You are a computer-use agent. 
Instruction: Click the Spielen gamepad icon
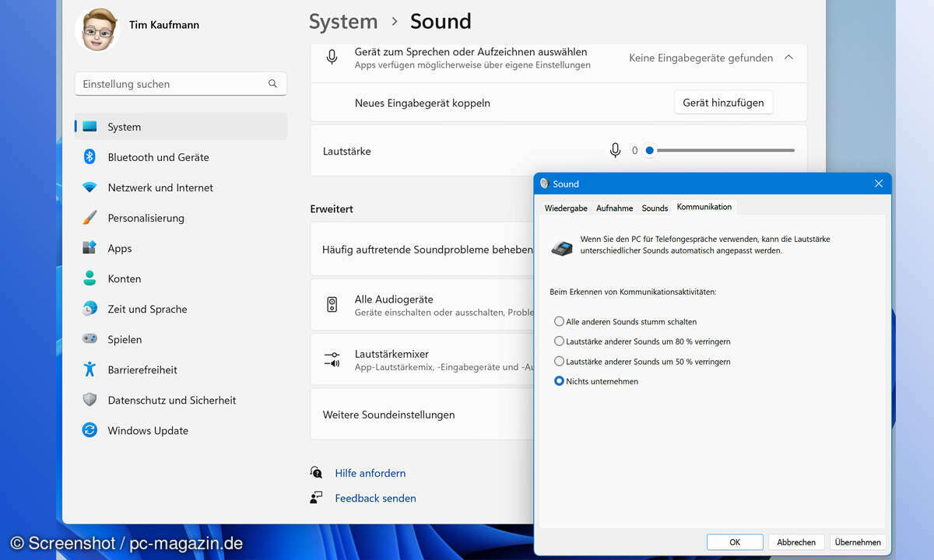click(x=90, y=339)
